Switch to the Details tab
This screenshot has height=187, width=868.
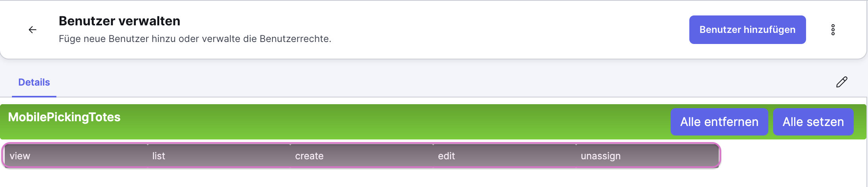click(34, 82)
